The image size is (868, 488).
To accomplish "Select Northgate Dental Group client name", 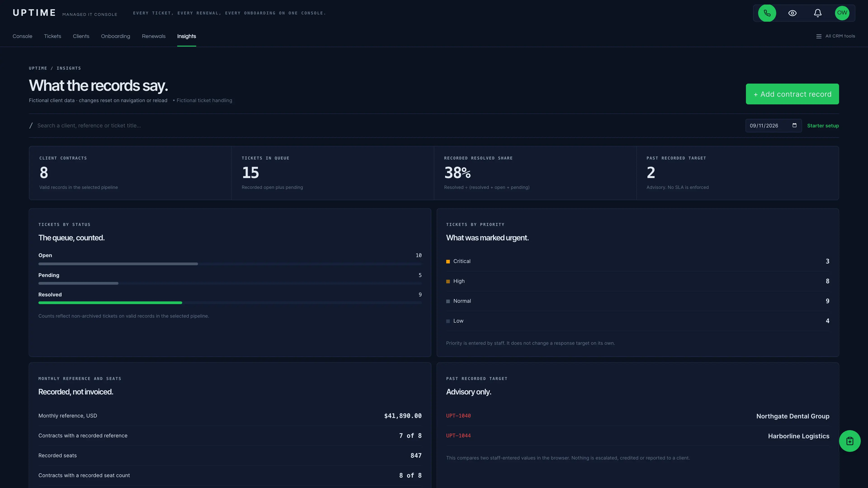I will click(793, 416).
